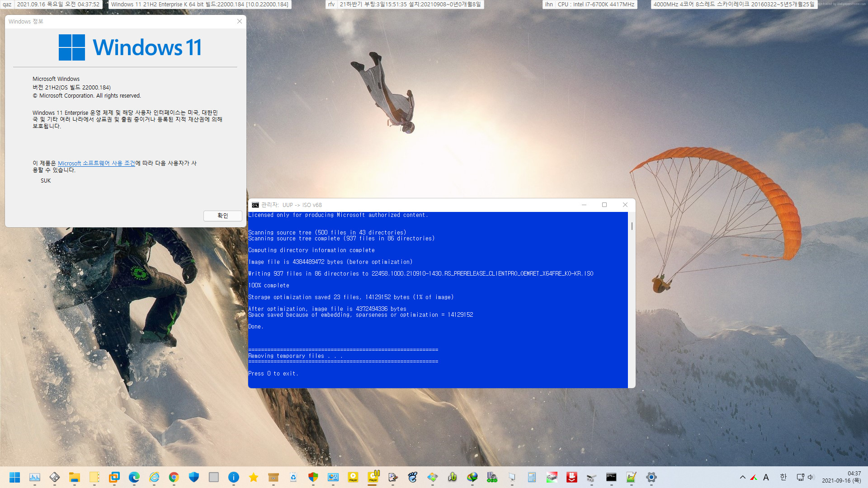The height and width of the screenshot is (488, 868).
Task: Click the CPU Intel i7-6700K widget text
Action: pyautogui.click(x=596, y=5)
